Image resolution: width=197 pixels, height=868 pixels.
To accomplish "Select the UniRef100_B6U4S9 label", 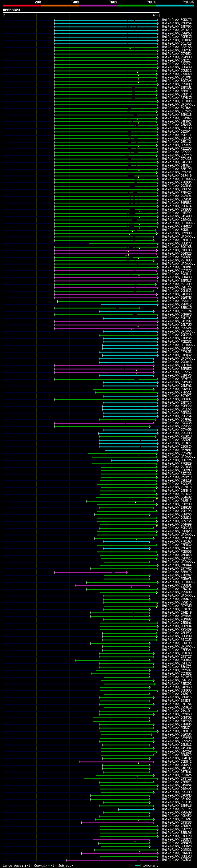I will pyautogui.click(x=176, y=67).
